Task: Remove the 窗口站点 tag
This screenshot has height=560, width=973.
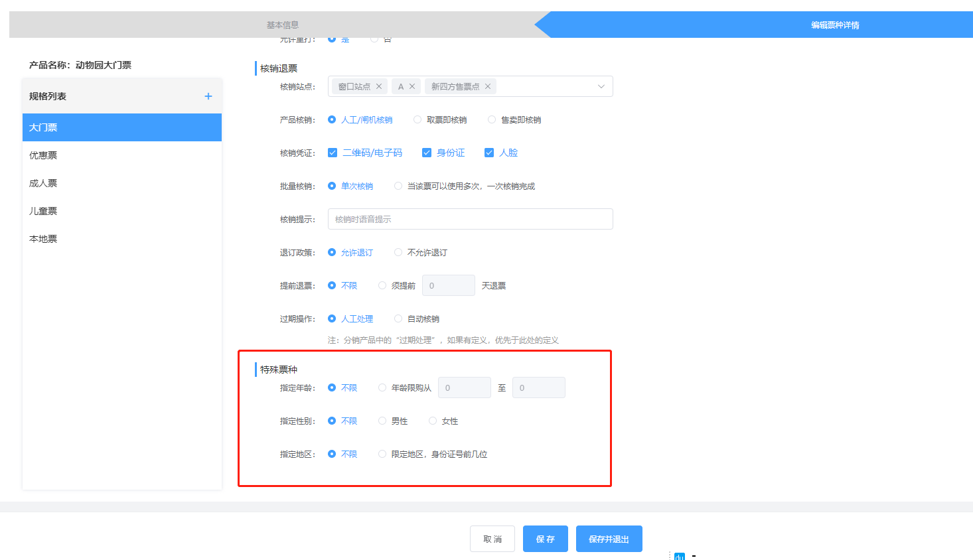Action: tap(379, 86)
